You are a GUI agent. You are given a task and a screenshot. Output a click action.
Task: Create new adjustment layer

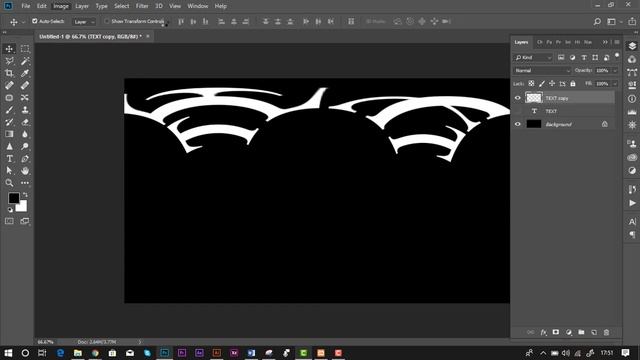pos(569,332)
